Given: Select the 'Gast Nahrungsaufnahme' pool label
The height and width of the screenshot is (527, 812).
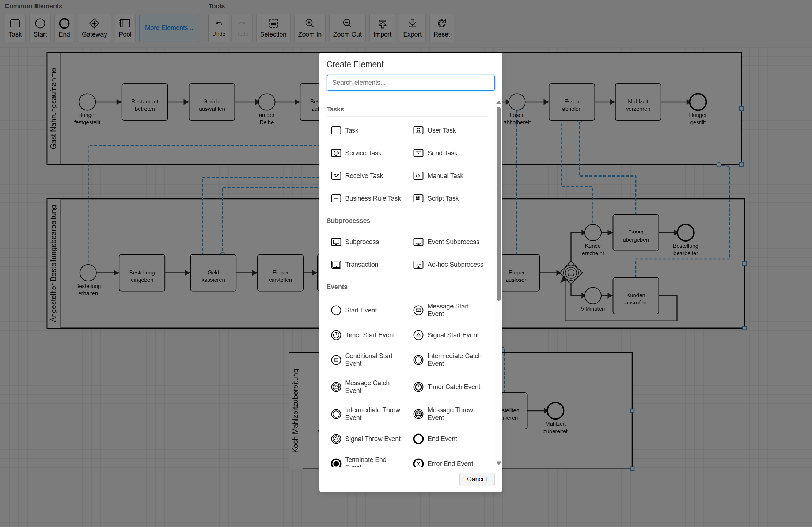Looking at the screenshot, I should pyautogui.click(x=54, y=109).
